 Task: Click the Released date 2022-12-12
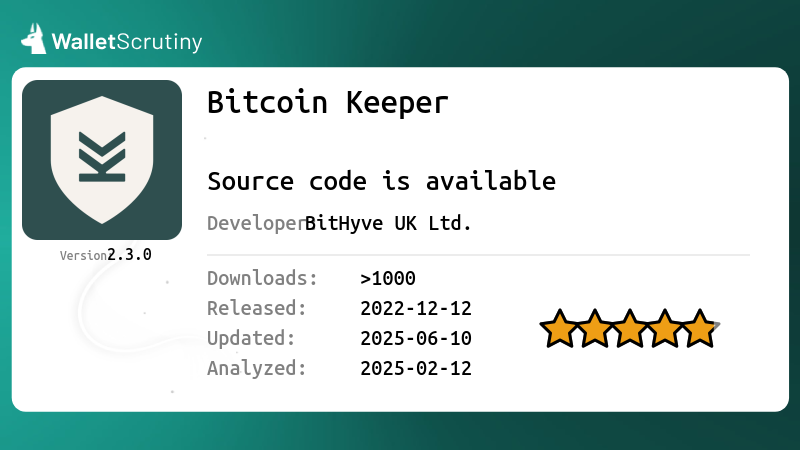(x=416, y=309)
